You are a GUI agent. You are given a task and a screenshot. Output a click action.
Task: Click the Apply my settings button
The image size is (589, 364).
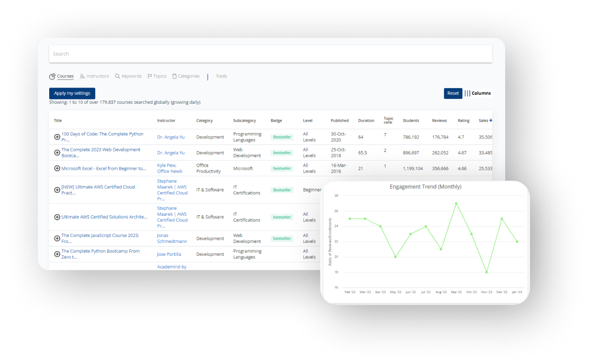(72, 93)
